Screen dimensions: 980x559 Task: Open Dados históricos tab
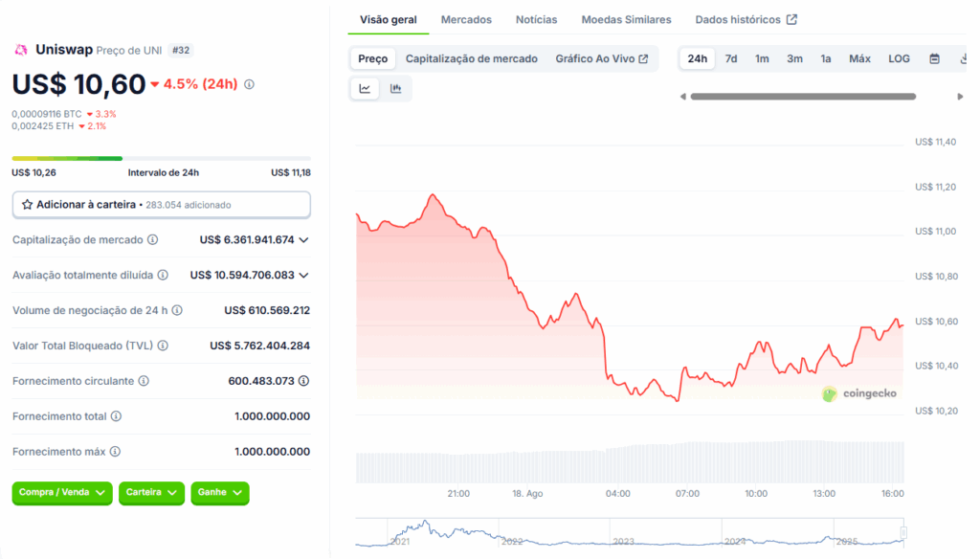[746, 20]
